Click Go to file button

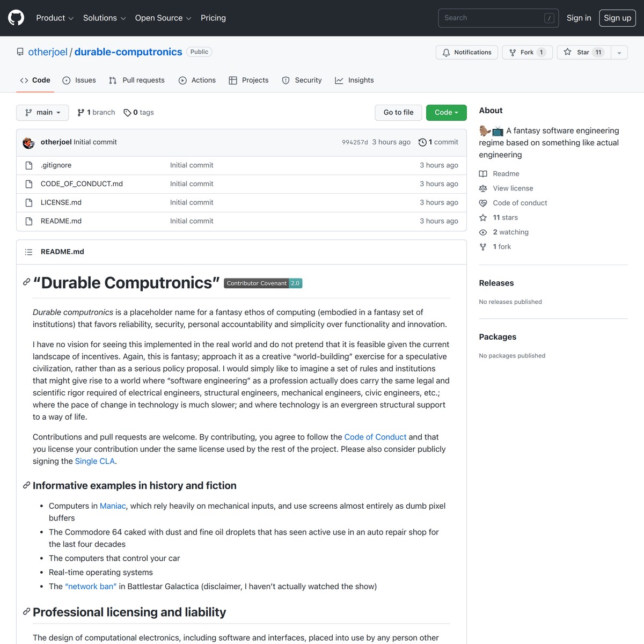pos(398,112)
